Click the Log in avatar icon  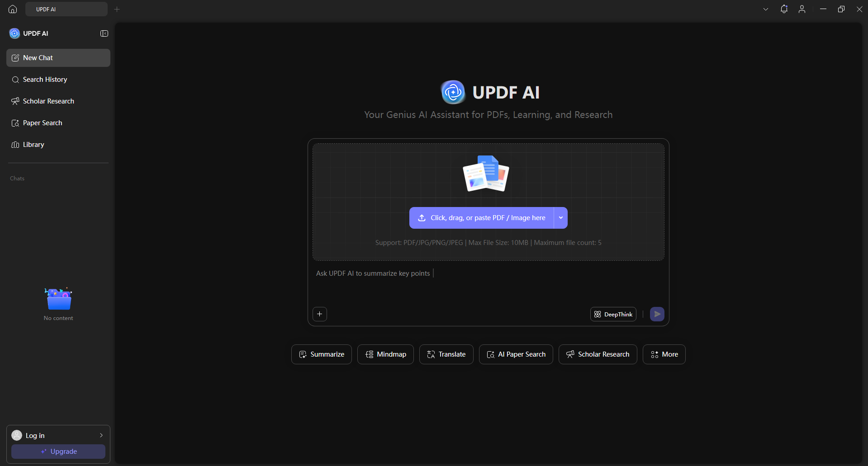(x=17, y=435)
